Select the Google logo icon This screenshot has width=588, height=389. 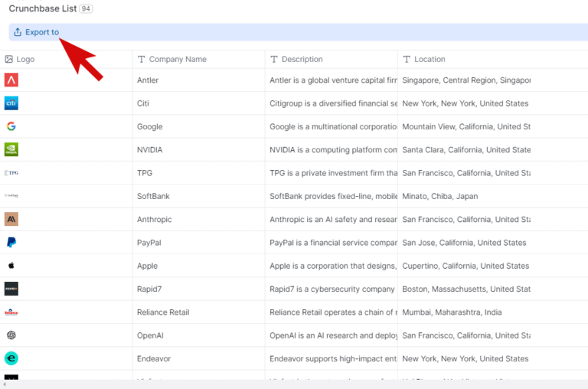tap(11, 126)
